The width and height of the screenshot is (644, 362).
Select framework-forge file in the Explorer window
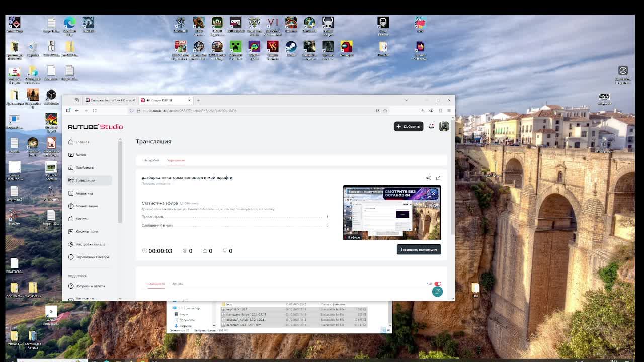click(x=294, y=315)
